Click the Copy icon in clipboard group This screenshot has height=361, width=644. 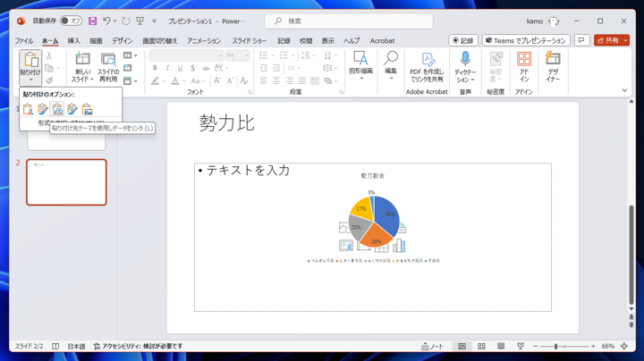pos(49,68)
